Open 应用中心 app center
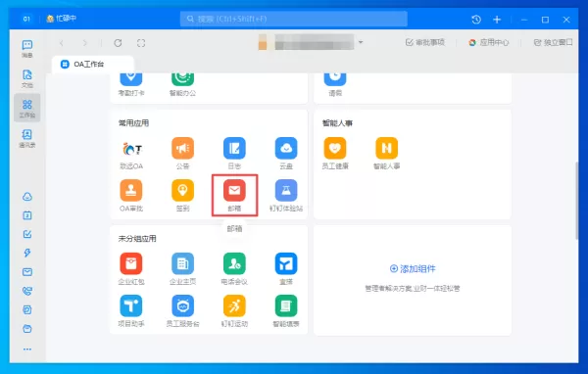Screen dimensions: 588x374 pos(489,42)
